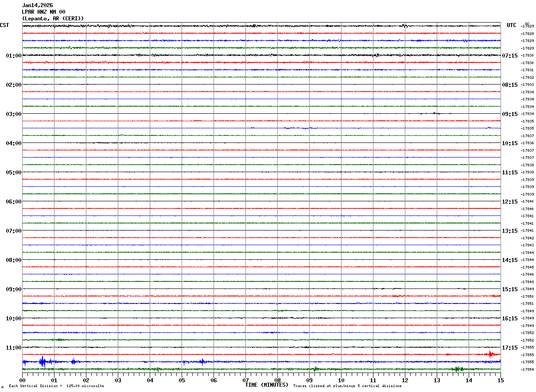The width and height of the screenshot is (536, 392).
Task: Select the LPAR HNZ NM 00 station label
Action: (x=43, y=12)
